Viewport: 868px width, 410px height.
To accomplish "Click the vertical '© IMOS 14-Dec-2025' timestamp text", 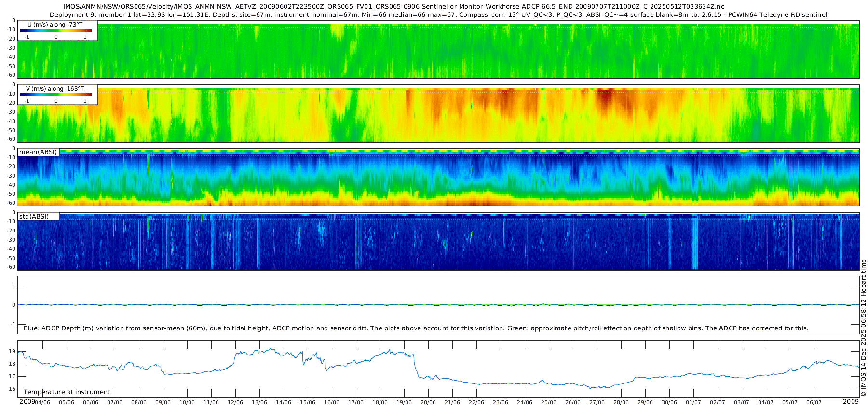I will (x=863, y=328).
